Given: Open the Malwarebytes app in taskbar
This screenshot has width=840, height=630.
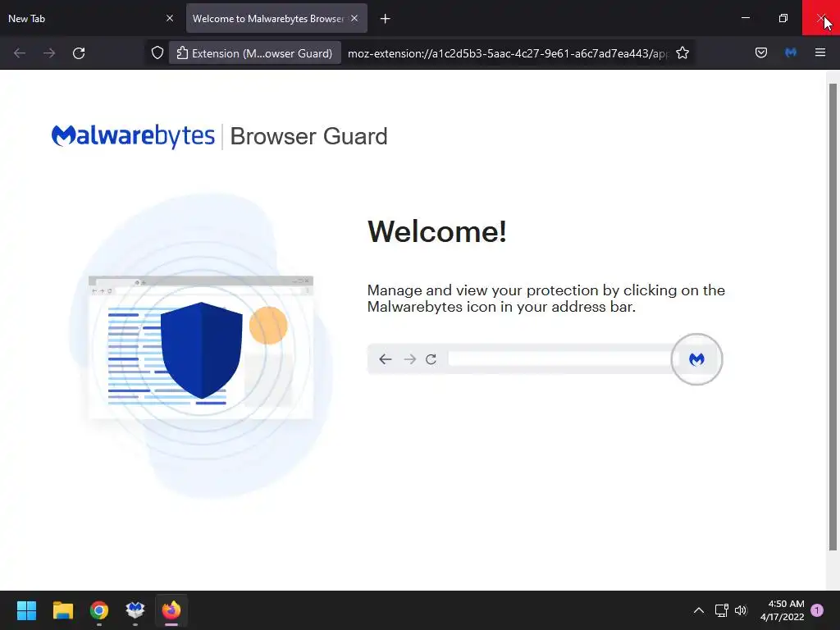Looking at the screenshot, I should [135, 610].
